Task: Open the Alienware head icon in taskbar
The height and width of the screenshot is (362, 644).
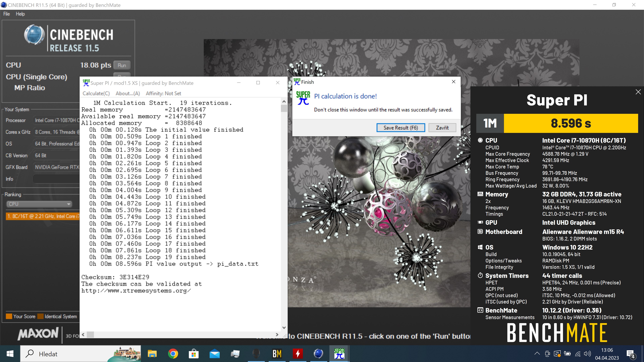Action: tap(256, 353)
